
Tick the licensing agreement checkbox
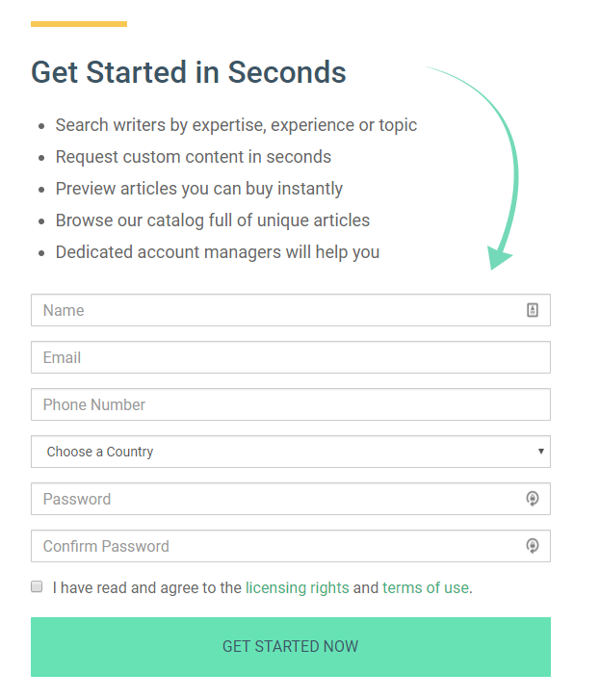coord(37,586)
